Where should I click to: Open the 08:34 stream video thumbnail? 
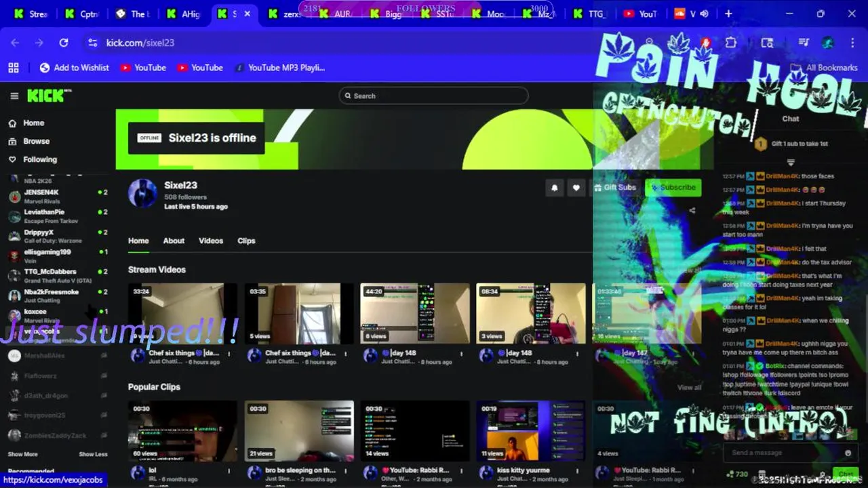coord(531,314)
